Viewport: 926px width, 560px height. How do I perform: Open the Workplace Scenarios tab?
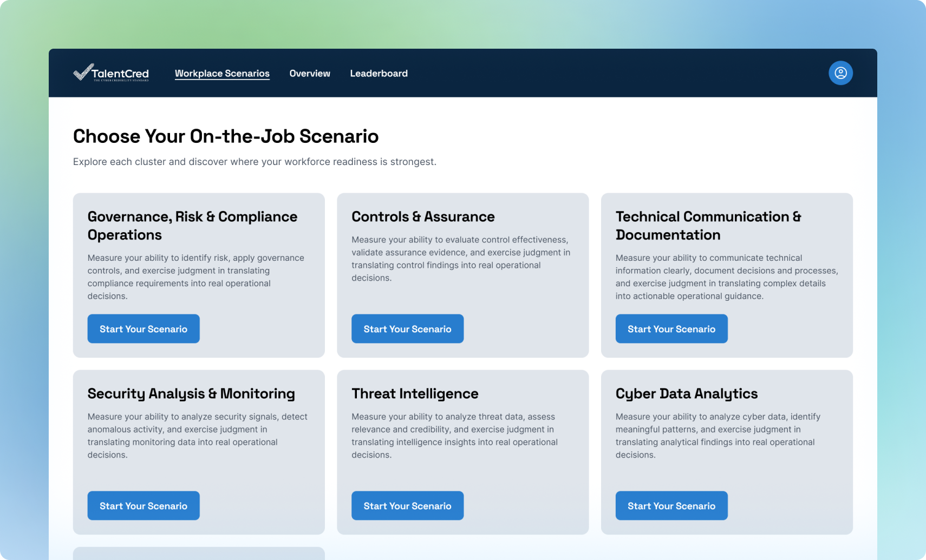222,74
